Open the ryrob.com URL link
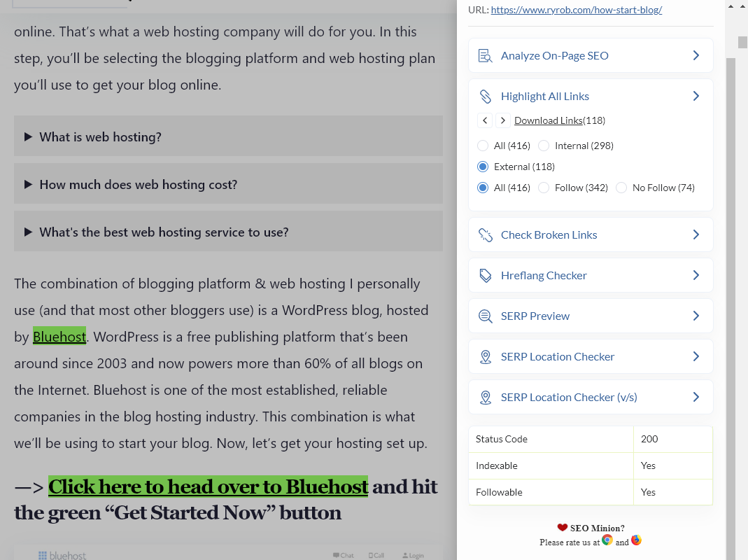This screenshot has height=560, width=748. [x=576, y=9]
